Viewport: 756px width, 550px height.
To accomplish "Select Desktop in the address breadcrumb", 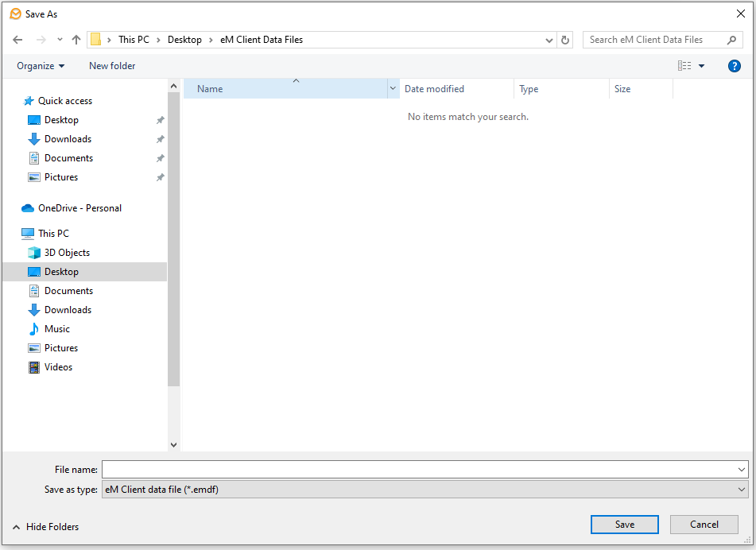I will (x=184, y=40).
